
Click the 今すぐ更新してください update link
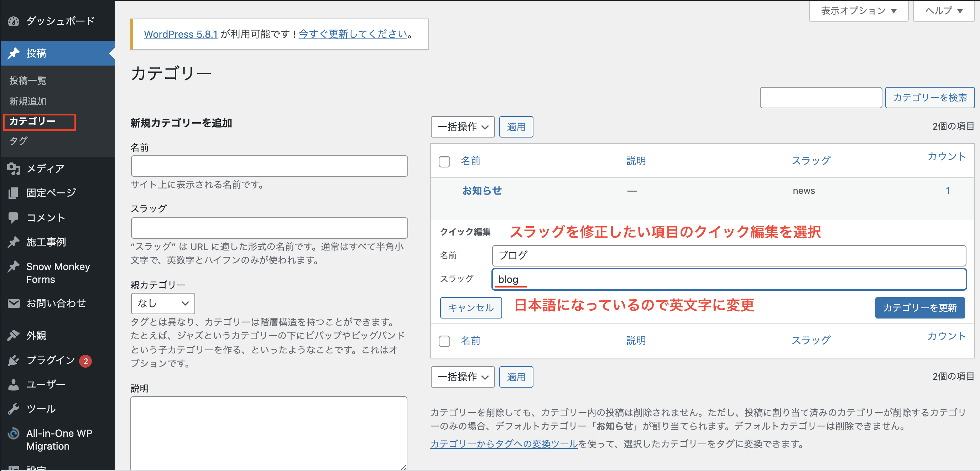[353, 34]
